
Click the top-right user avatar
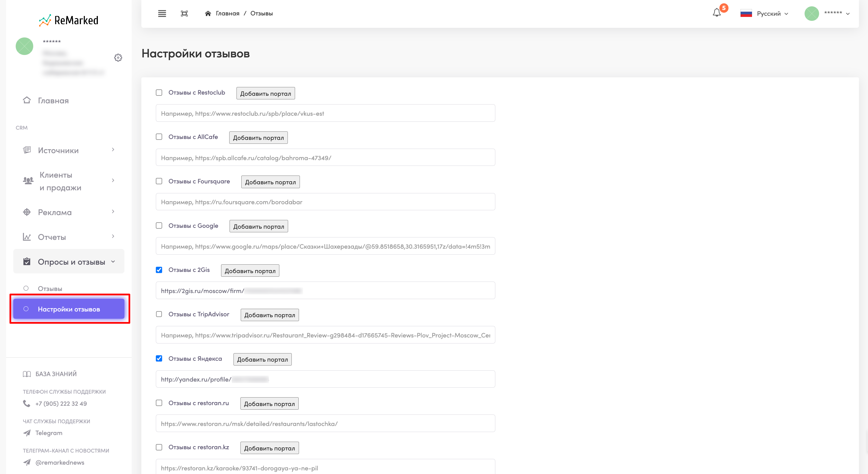(812, 14)
